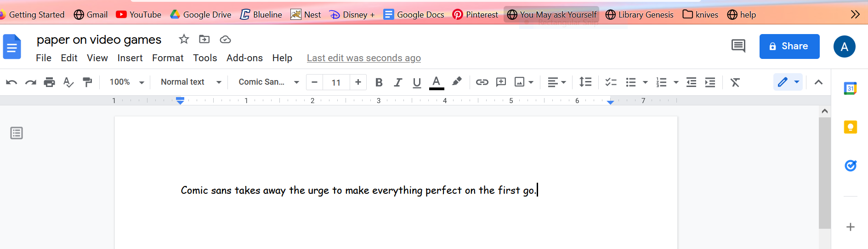This screenshot has height=249, width=868.
Task: Insert a checklist
Action: coord(611,82)
